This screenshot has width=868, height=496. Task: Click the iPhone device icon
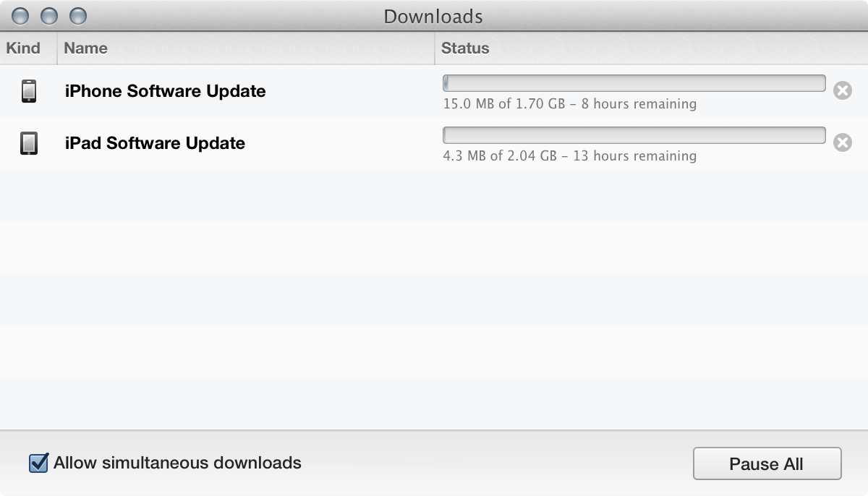28,91
